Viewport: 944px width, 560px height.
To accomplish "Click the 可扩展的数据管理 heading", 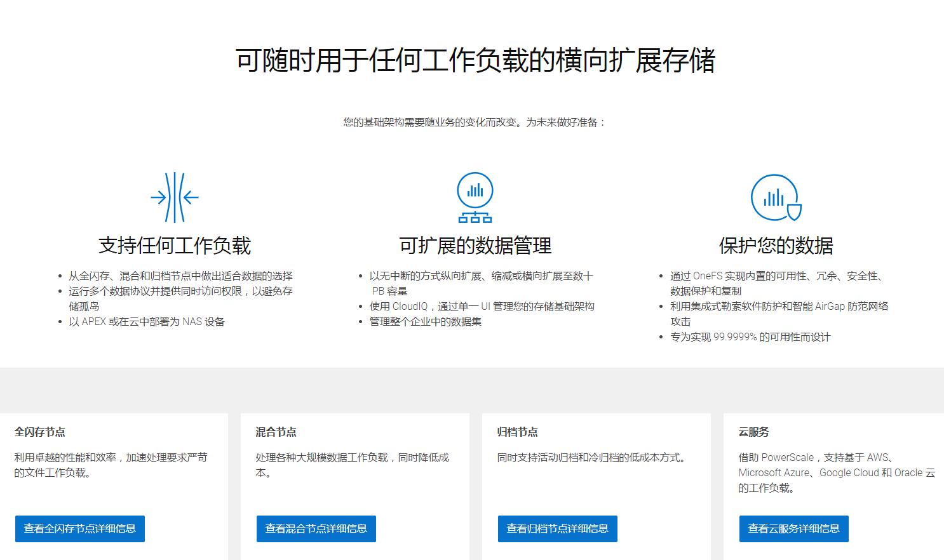I will (475, 246).
